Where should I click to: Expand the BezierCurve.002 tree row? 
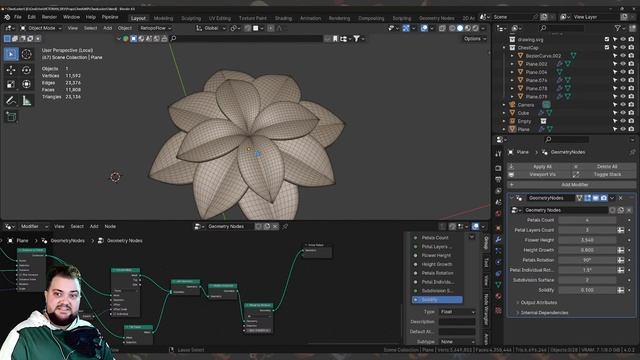coord(512,56)
